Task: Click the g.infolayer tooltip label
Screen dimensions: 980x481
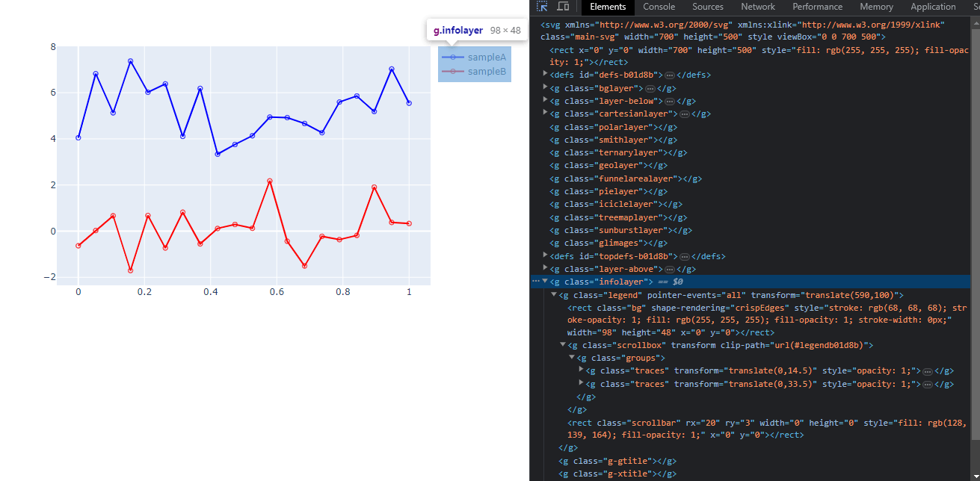Action: click(x=458, y=31)
